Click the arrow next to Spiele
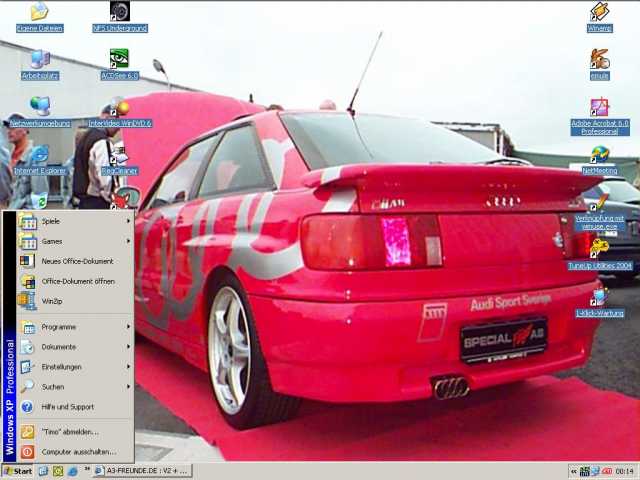This screenshot has height=480, width=640. 128,221
